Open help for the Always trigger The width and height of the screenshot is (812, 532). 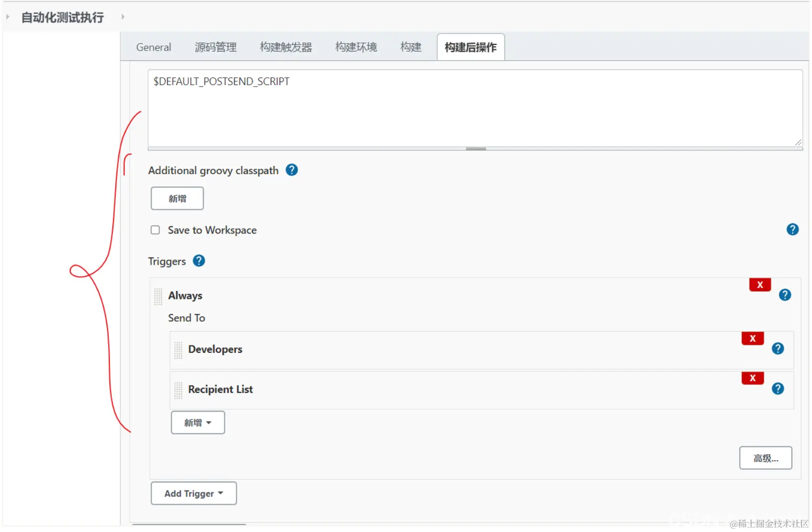pos(785,295)
